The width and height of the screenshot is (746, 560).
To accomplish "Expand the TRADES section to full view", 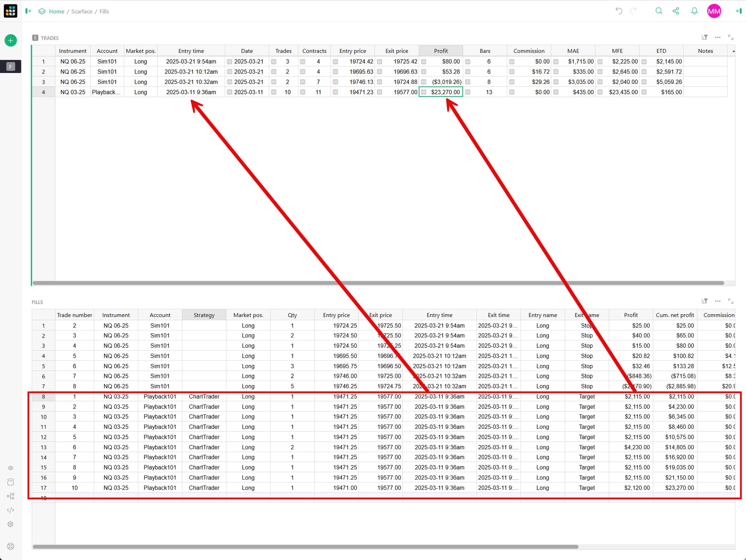I will (731, 38).
